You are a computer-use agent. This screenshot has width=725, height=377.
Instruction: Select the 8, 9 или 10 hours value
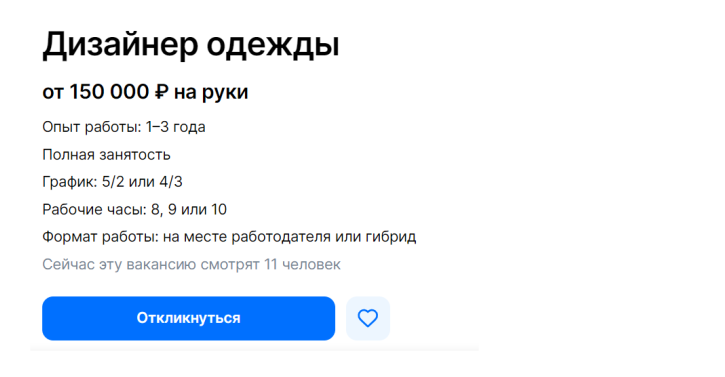[x=189, y=210]
